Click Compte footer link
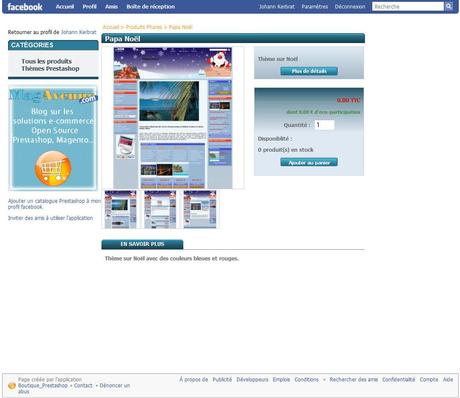 429,380
